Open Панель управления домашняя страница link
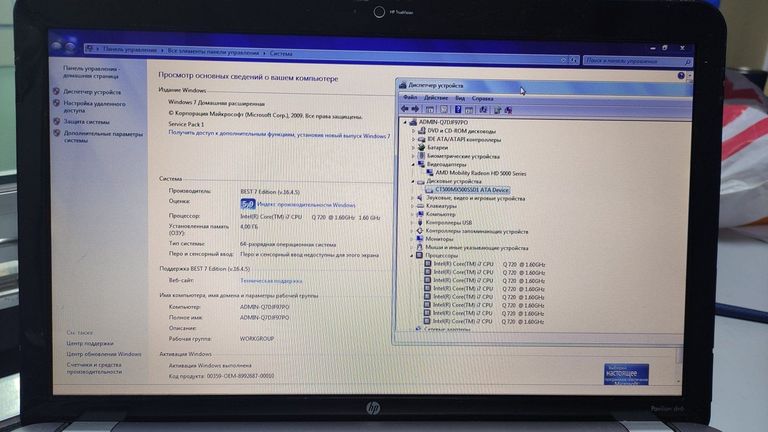768x432 pixels. point(91,72)
